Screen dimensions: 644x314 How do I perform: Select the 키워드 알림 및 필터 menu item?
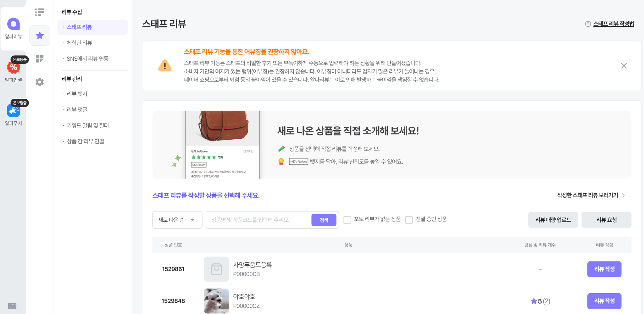click(88, 125)
